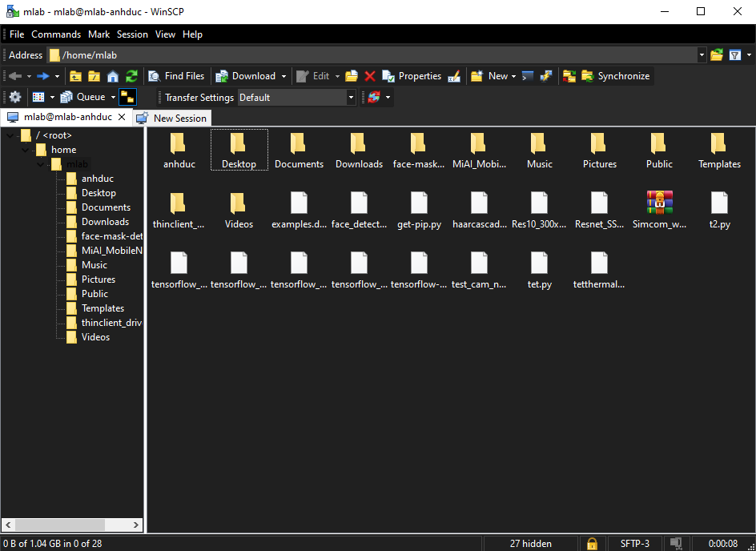Open the Edit options dropdown arrow
The height and width of the screenshot is (551, 756).
337,76
